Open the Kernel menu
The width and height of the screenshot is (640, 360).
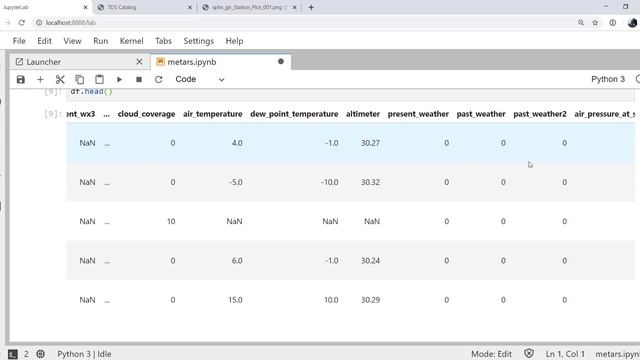click(x=131, y=41)
